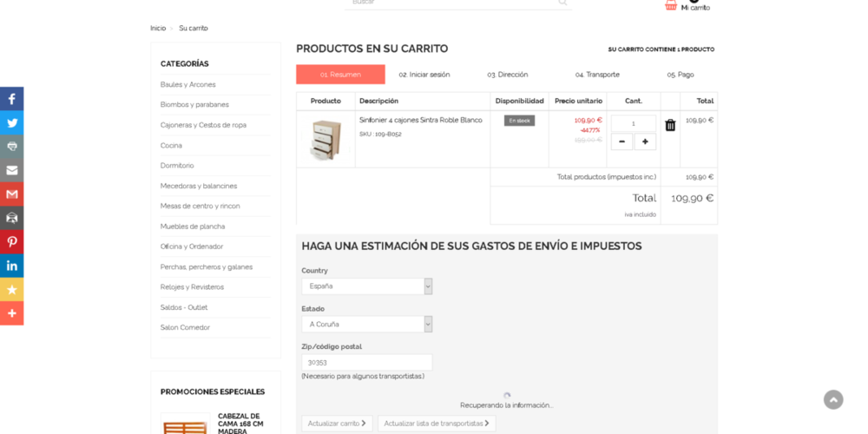
Task: Click SKU : 109-B052 text
Action: click(380, 134)
